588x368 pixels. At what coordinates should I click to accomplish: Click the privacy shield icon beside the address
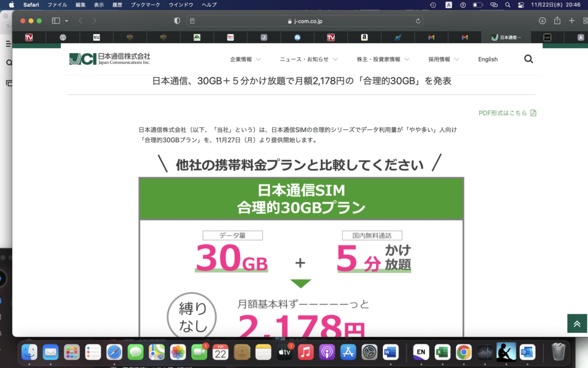tap(176, 21)
